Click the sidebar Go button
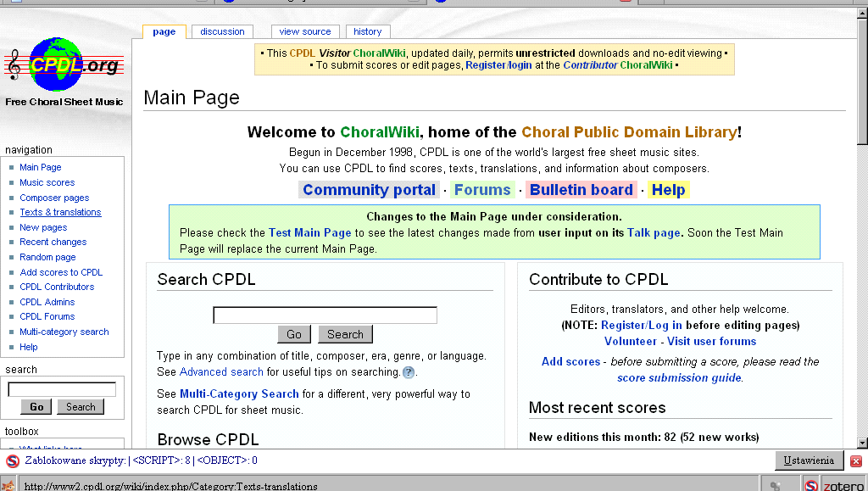This screenshot has width=868, height=491. point(36,407)
